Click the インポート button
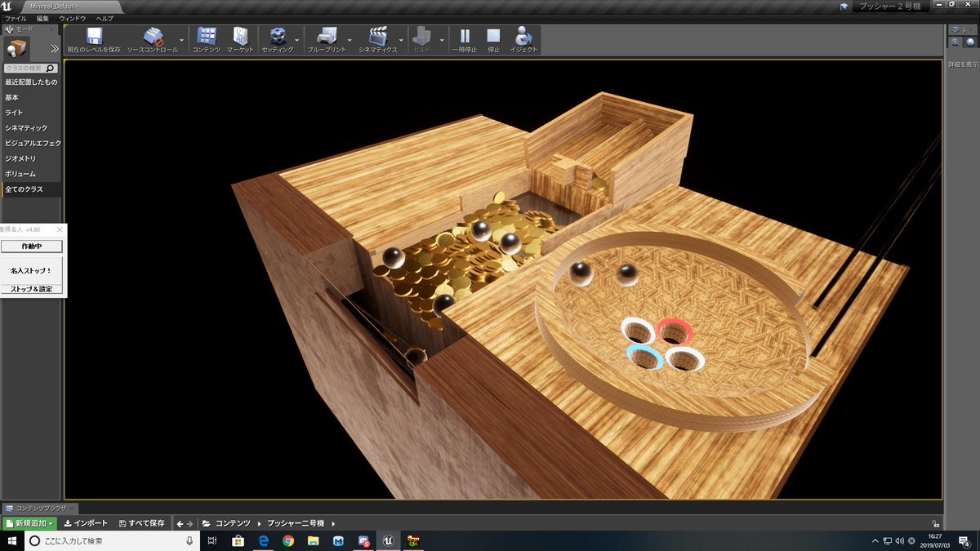The image size is (980, 551). (85, 523)
